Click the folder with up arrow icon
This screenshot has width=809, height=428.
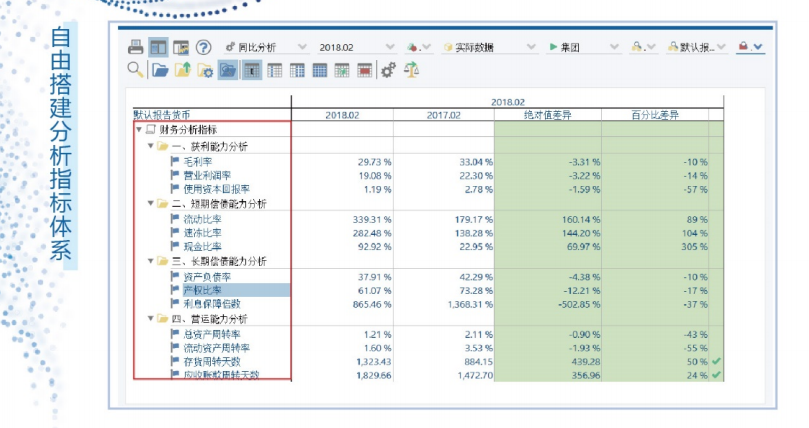click(182, 70)
